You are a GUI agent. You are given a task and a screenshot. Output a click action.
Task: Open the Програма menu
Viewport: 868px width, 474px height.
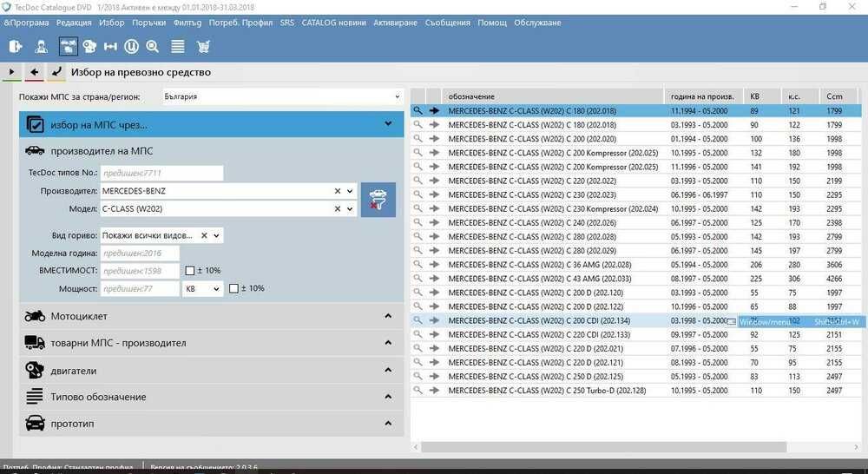tap(26, 23)
